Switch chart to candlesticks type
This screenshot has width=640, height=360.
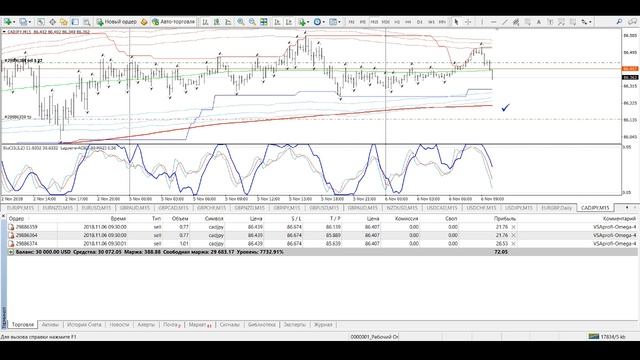[217, 22]
